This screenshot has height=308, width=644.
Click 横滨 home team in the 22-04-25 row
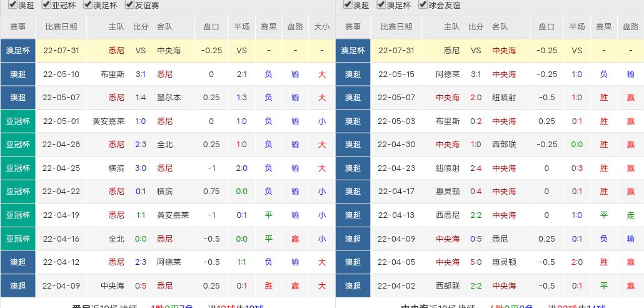point(116,168)
